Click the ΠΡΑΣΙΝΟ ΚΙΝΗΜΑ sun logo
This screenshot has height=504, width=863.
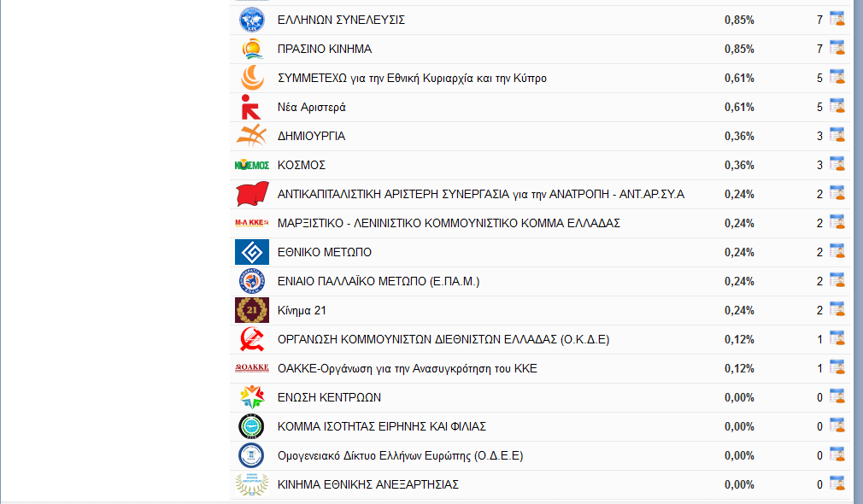tap(251, 49)
